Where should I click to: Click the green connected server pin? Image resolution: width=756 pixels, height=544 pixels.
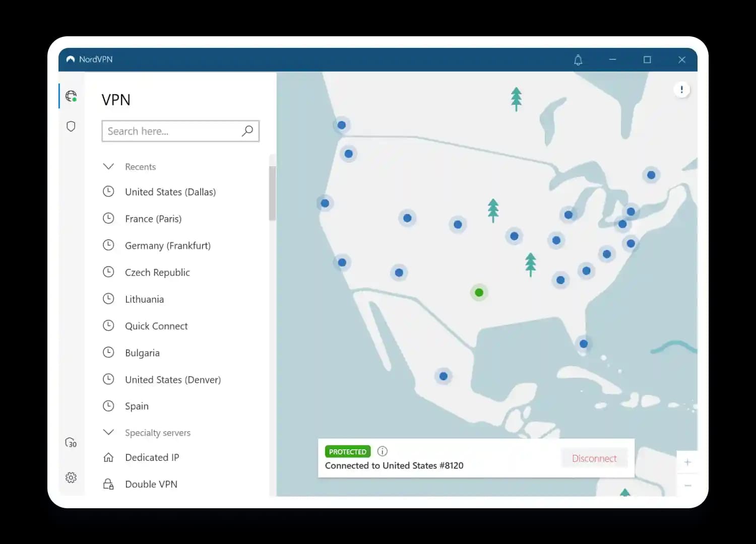pos(479,292)
